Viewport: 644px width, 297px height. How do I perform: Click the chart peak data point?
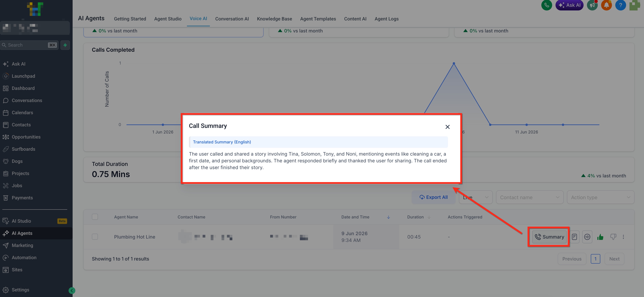click(x=454, y=63)
